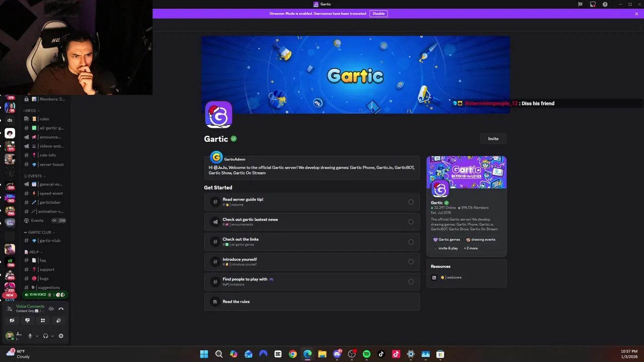Click the Invite button
The height and width of the screenshot is (362, 644).
493,139
